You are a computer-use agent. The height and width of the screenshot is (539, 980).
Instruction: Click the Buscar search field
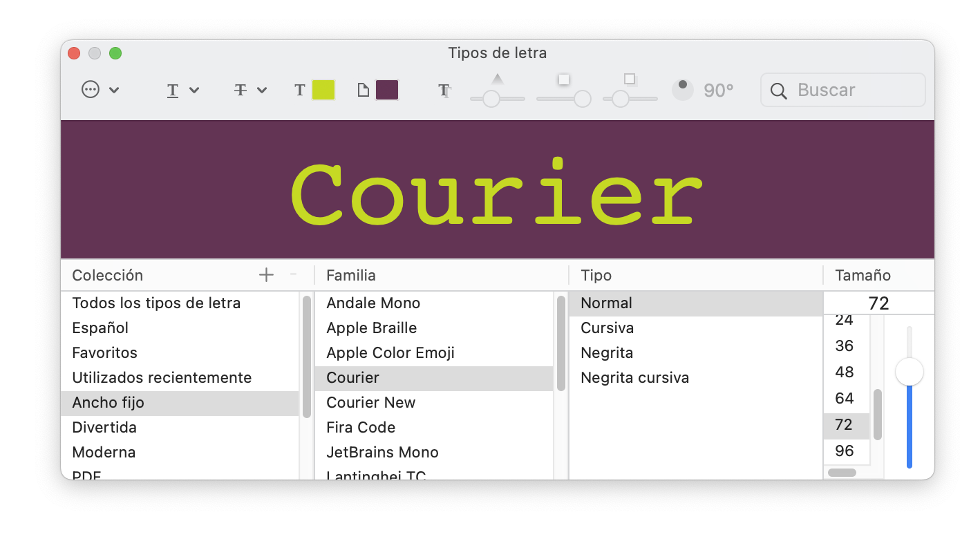[x=842, y=90]
